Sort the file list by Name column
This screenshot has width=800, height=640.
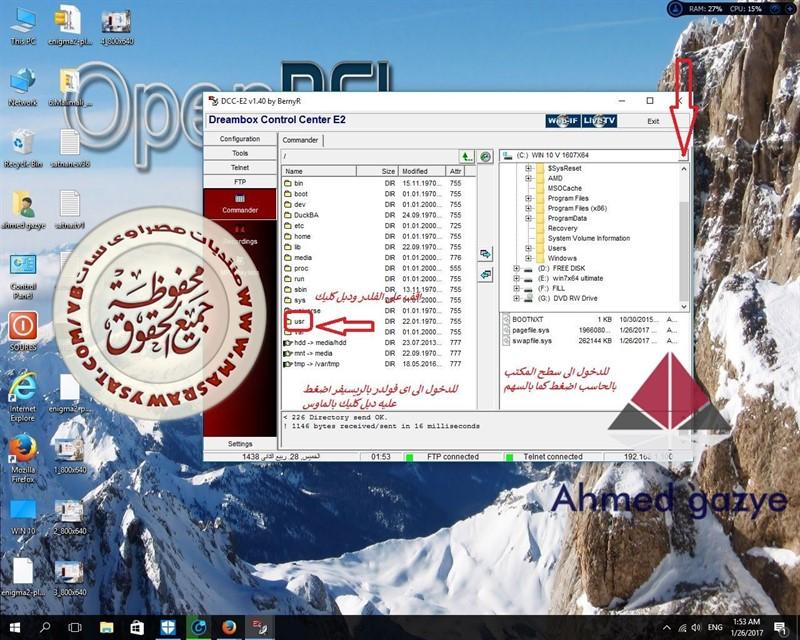click(x=319, y=171)
